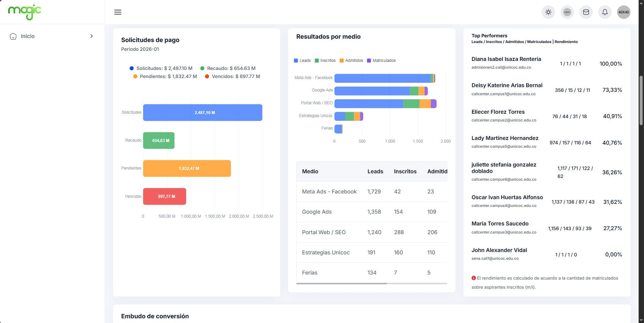Click Eliecer Florez Torres's email address
This screenshot has width=644, height=323.
click(504, 120)
